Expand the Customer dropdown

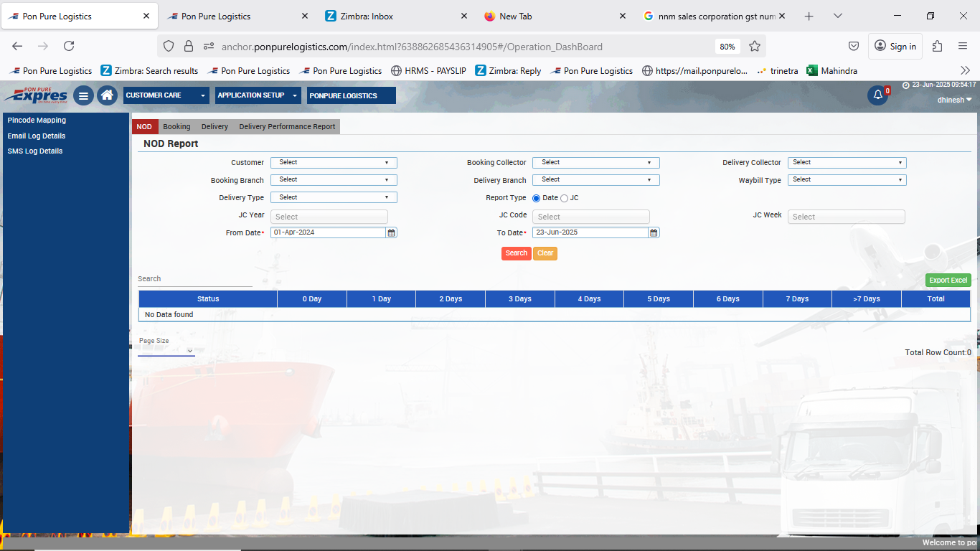(334, 163)
